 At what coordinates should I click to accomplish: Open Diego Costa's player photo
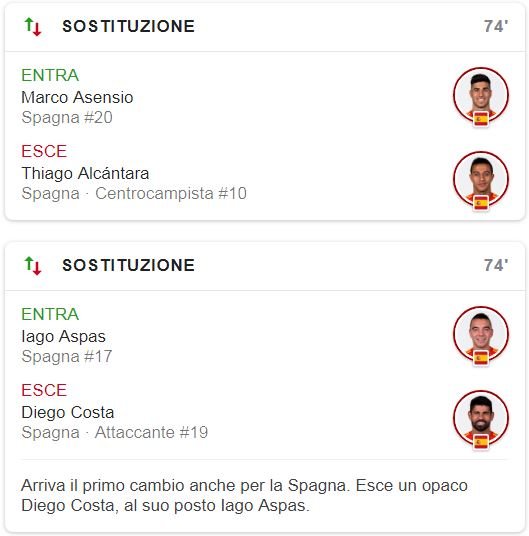[x=481, y=418]
